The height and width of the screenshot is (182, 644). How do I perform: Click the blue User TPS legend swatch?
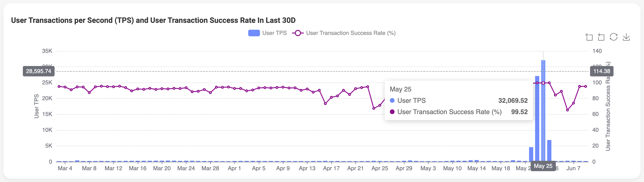tap(254, 33)
